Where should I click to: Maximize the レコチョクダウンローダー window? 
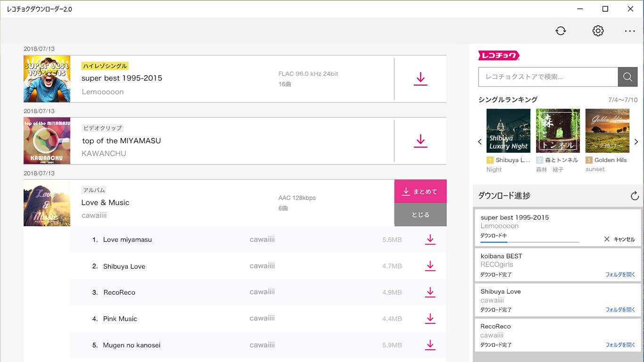605,9
